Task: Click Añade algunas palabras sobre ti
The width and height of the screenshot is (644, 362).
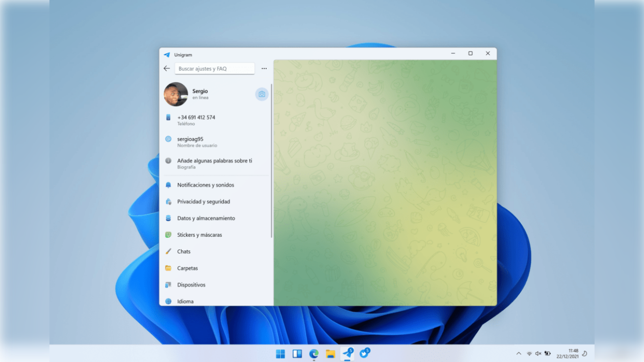Action: pos(215,161)
